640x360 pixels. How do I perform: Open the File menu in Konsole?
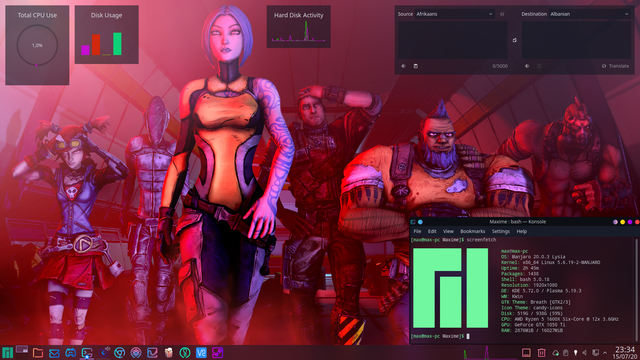[x=418, y=231]
